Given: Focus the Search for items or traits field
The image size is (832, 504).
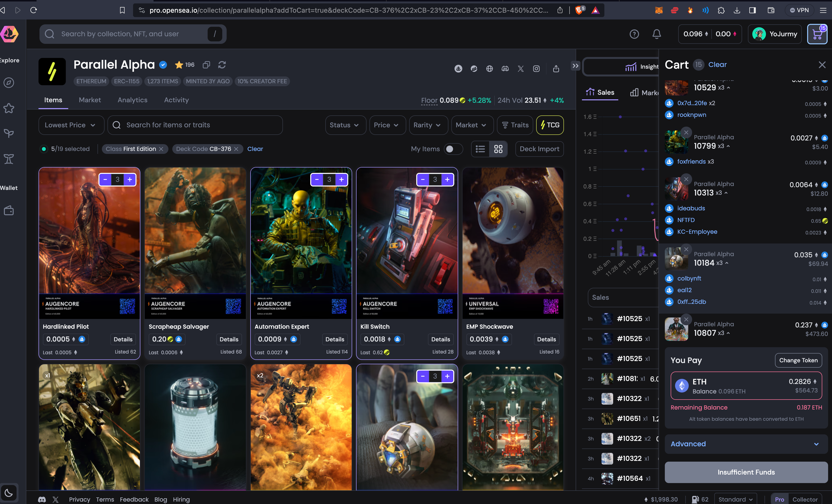Looking at the screenshot, I should 195,125.
